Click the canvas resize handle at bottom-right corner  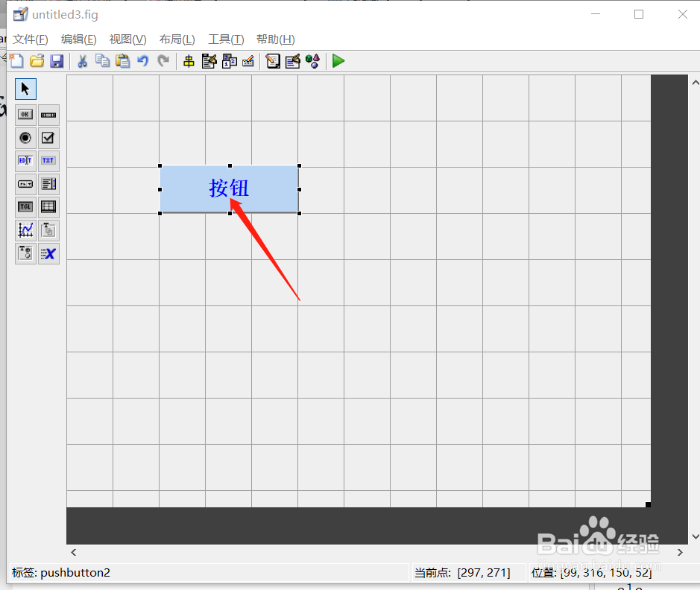pos(648,504)
